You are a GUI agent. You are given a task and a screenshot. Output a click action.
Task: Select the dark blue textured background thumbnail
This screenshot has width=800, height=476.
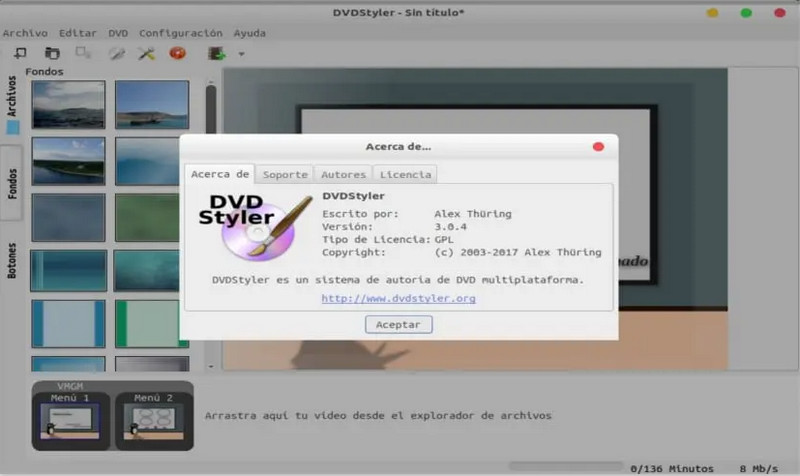pyautogui.click(x=68, y=217)
